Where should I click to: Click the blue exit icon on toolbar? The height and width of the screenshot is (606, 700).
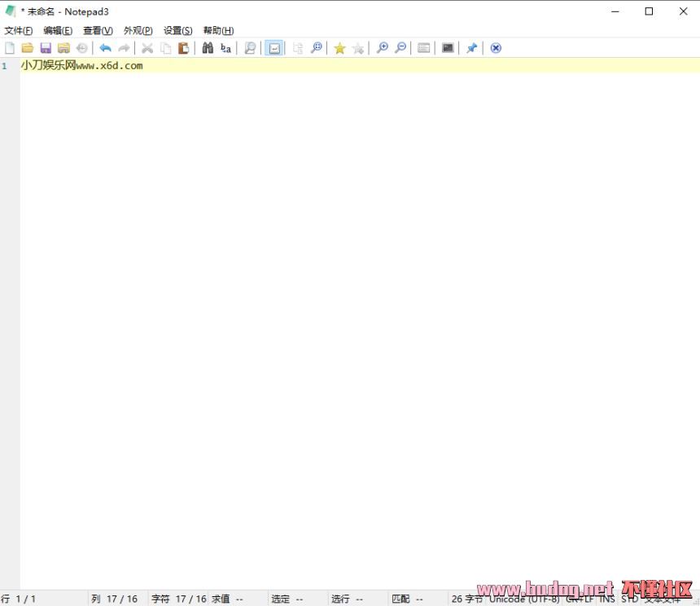496,48
